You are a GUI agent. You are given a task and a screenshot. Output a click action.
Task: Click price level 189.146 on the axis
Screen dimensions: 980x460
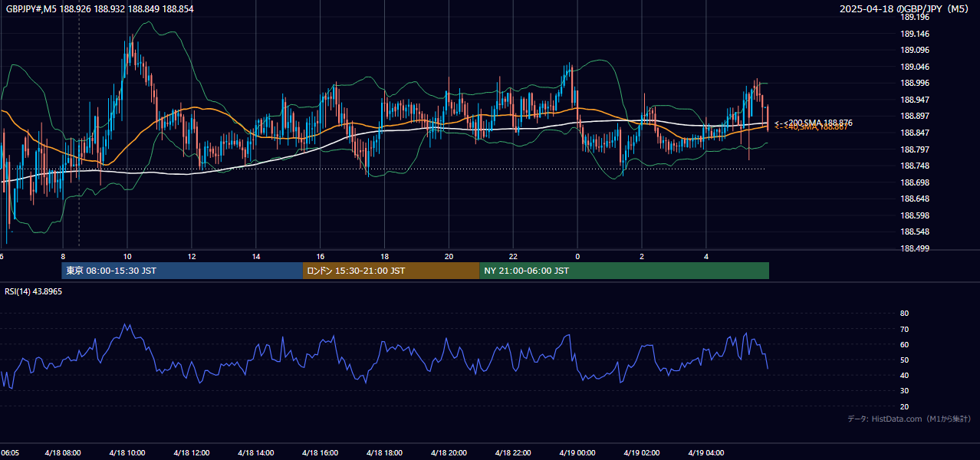pyautogui.click(x=915, y=34)
